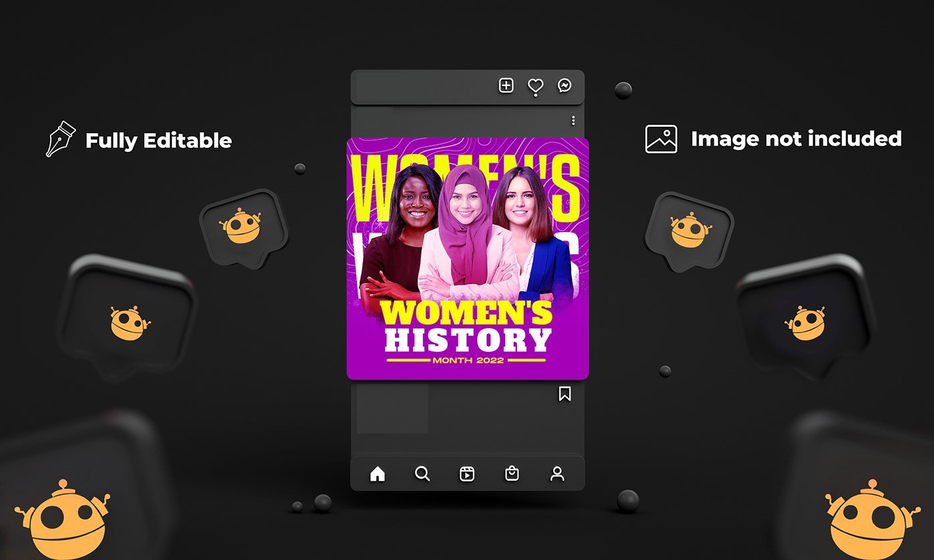Open the post's three-dot options menu
The width and height of the screenshot is (934, 560).
click(573, 121)
